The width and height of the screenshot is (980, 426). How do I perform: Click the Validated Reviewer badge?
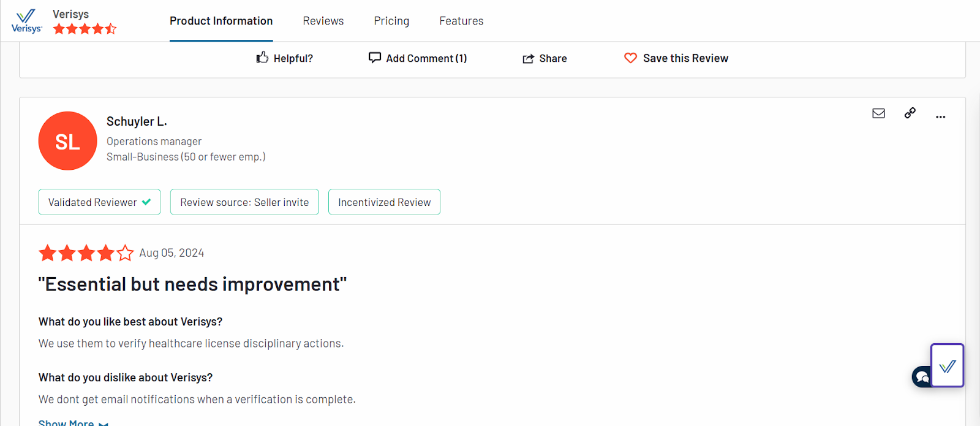click(x=99, y=202)
